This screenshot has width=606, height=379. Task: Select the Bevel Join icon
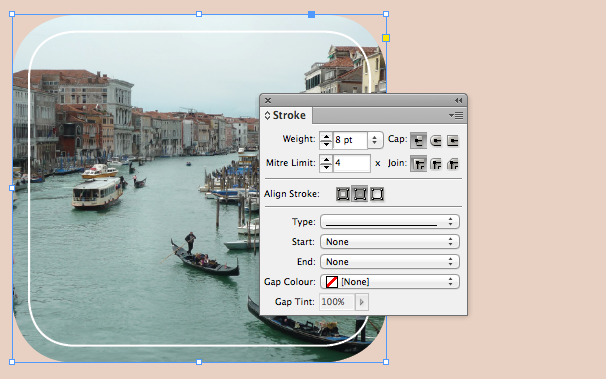(453, 164)
